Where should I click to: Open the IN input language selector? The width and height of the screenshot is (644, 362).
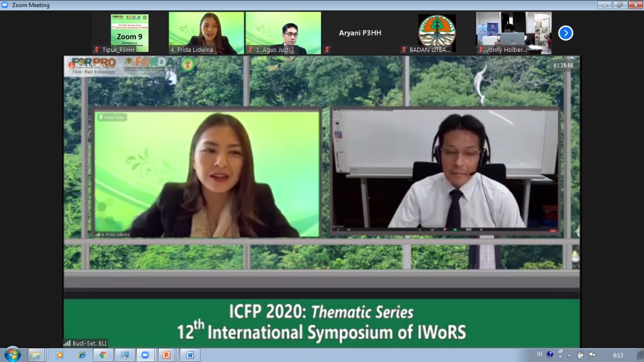pyautogui.click(x=539, y=354)
